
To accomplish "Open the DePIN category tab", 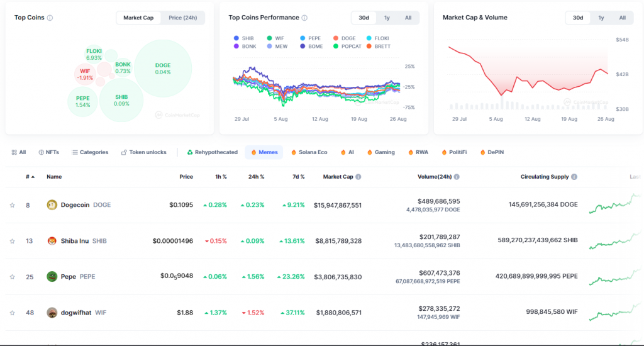I will [492, 152].
